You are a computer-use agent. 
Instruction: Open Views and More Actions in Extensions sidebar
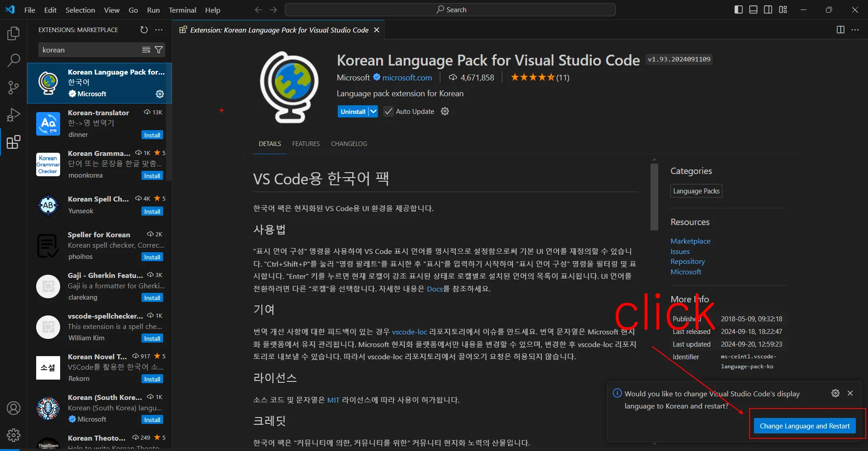pyautogui.click(x=159, y=30)
